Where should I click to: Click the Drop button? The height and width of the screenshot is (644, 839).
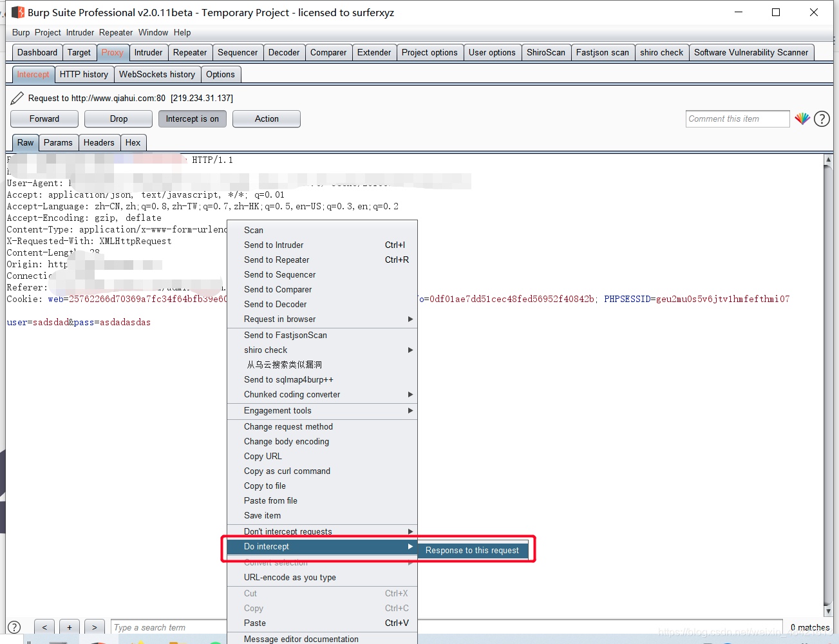[x=118, y=118]
